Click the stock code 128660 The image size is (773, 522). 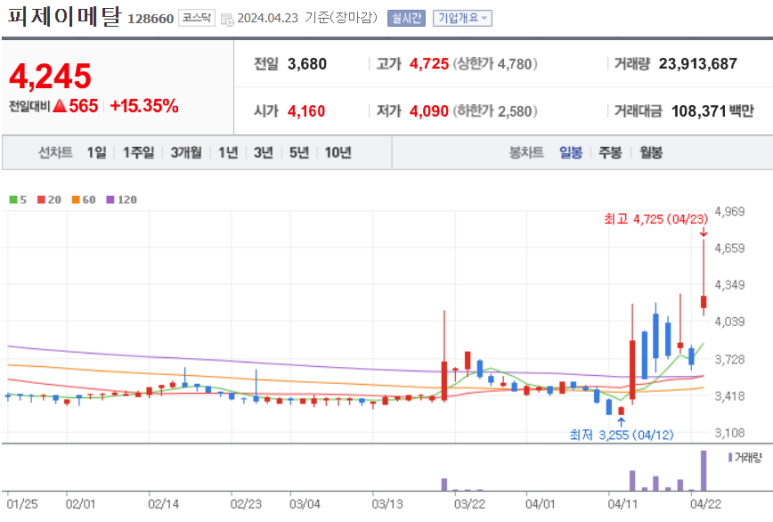click(x=150, y=19)
